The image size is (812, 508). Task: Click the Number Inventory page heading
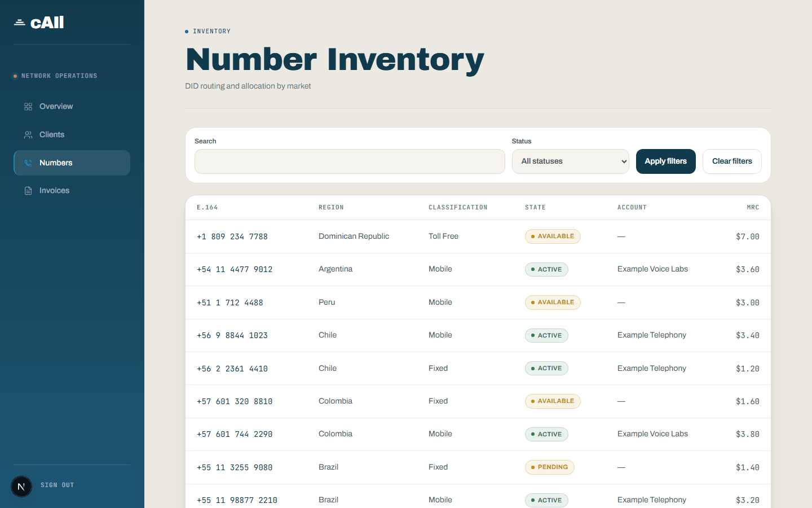[335, 60]
